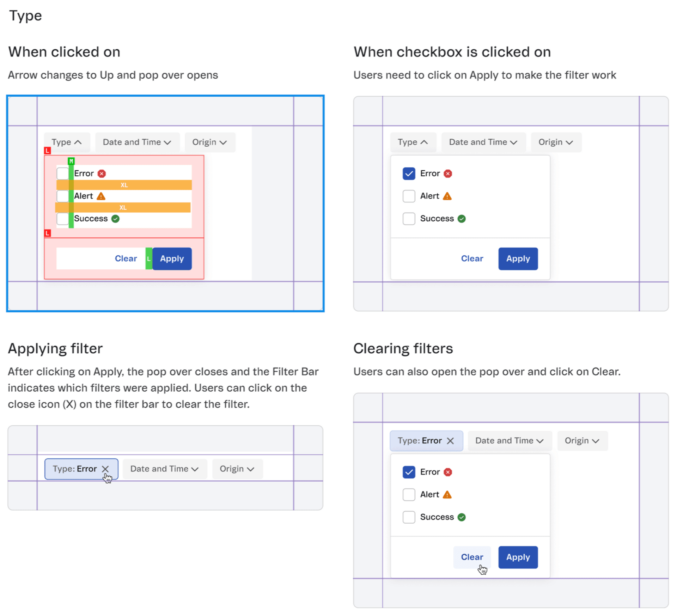The height and width of the screenshot is (616, 677).
Task: Open the Origin dropdown in the 'Clearing filters' panel
Action: click(x=583, y=440)
